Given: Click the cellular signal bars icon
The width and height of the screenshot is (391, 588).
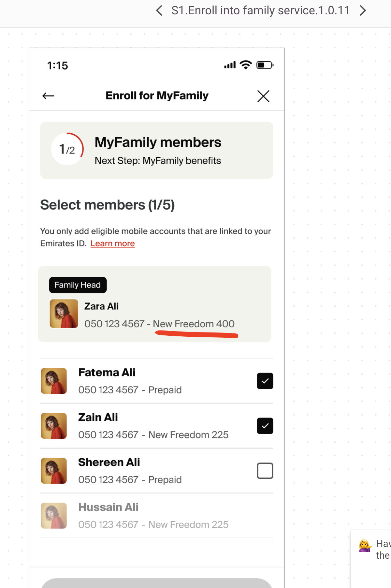Looking at the screenshot, I should coord(230,65).
